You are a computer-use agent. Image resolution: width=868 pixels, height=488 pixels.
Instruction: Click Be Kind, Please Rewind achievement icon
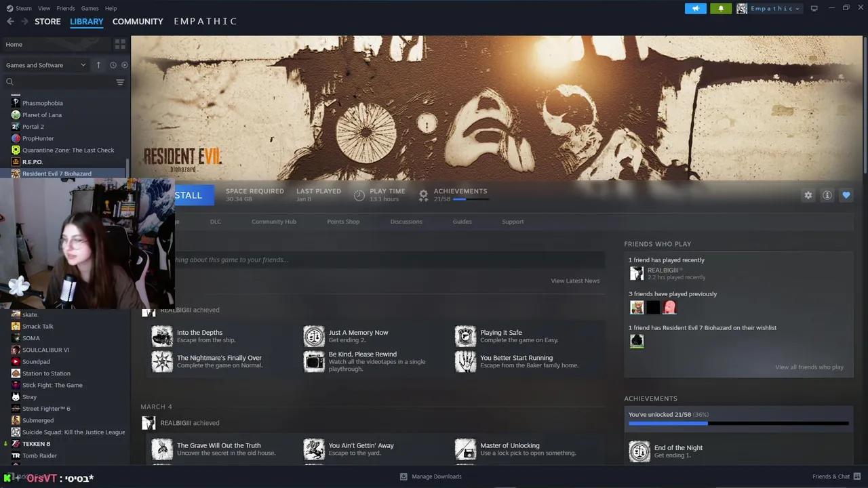[314, 361]
